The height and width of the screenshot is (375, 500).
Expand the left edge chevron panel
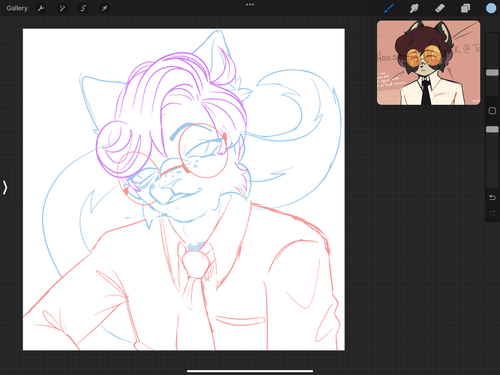5,188
